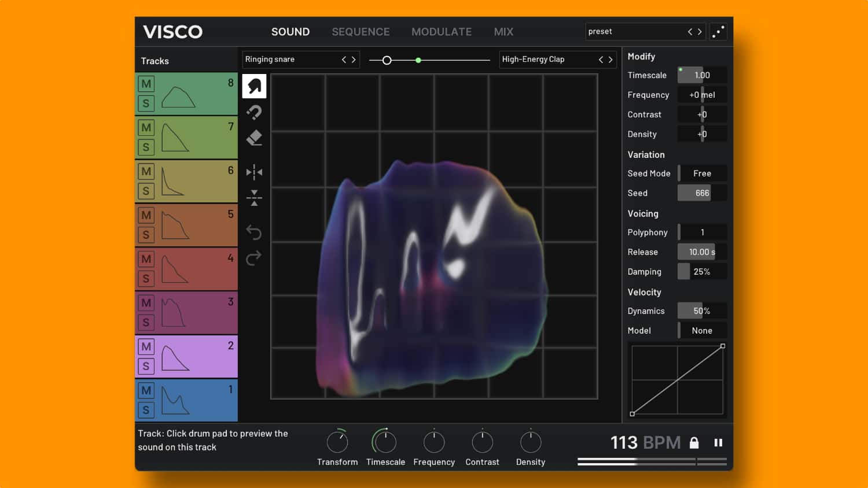
Task: Click the Density knob at bottom
Action: [x=531, y=442]
